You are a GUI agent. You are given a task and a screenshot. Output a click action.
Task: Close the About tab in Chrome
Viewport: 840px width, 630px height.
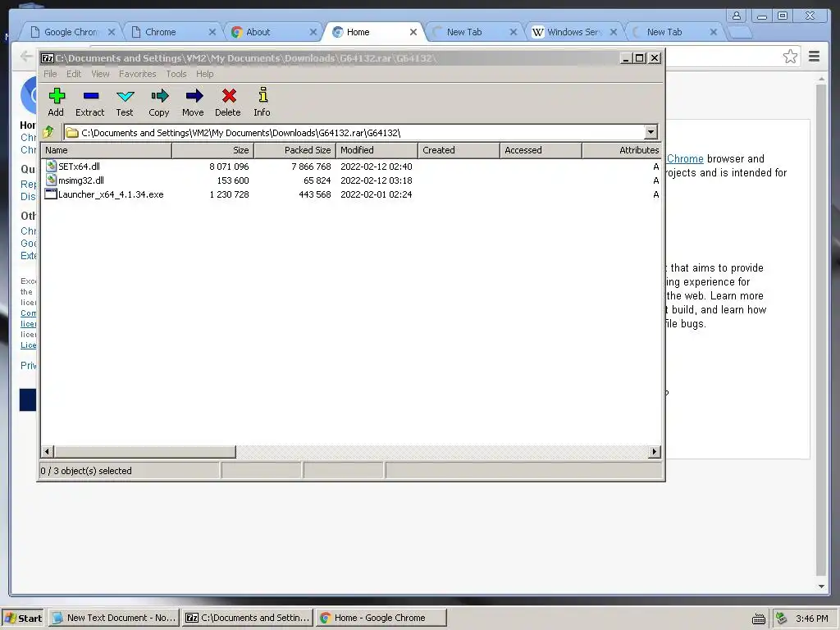coord(313,32)
